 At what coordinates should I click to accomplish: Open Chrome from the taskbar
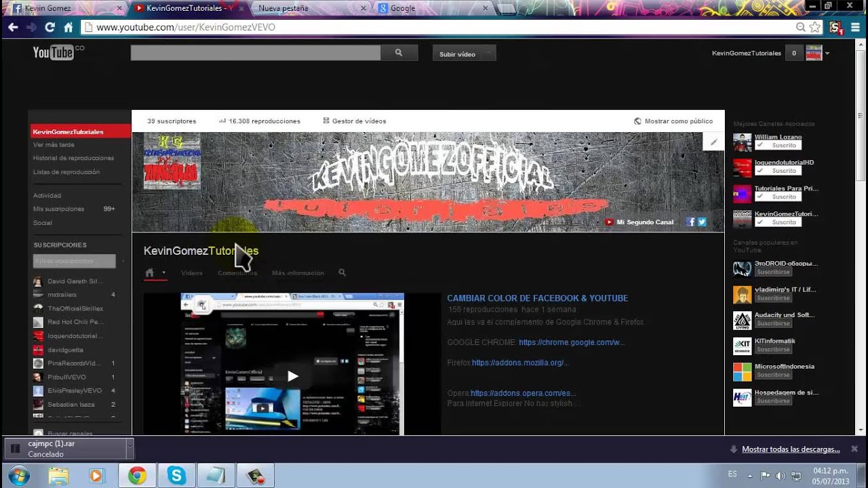[137, 475]
